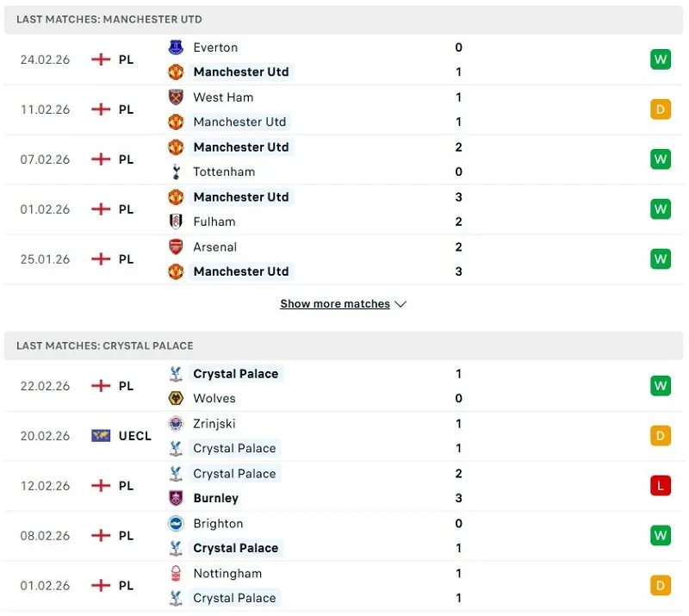Click the red L badge for Burnley loss
The height and width of the screenshot is (616, 689).
coord(661,485)
